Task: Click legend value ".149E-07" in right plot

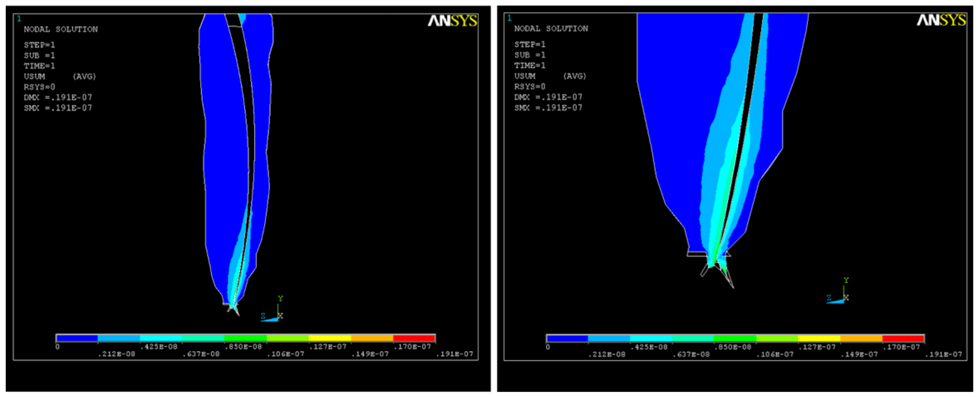Action: point(860,355)
